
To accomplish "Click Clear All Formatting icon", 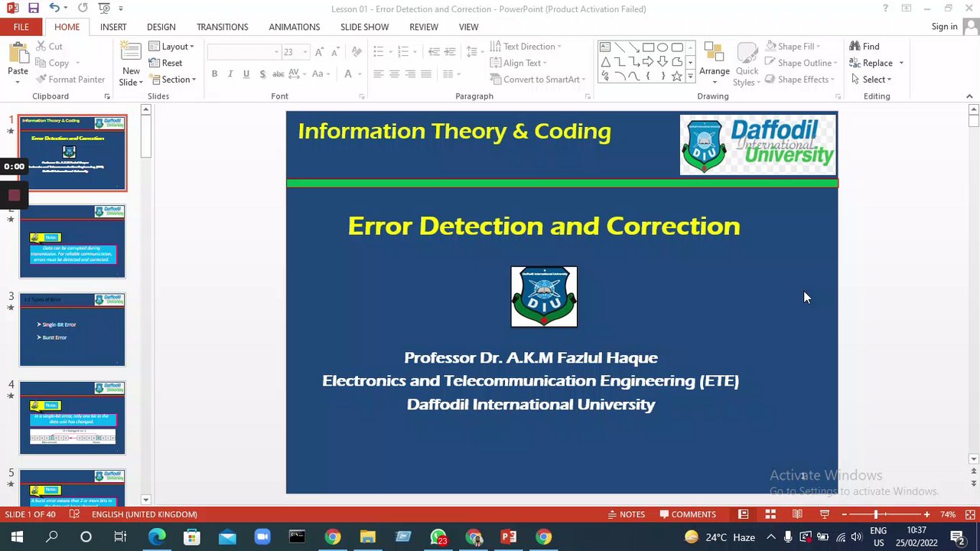I will coord(357,52).
